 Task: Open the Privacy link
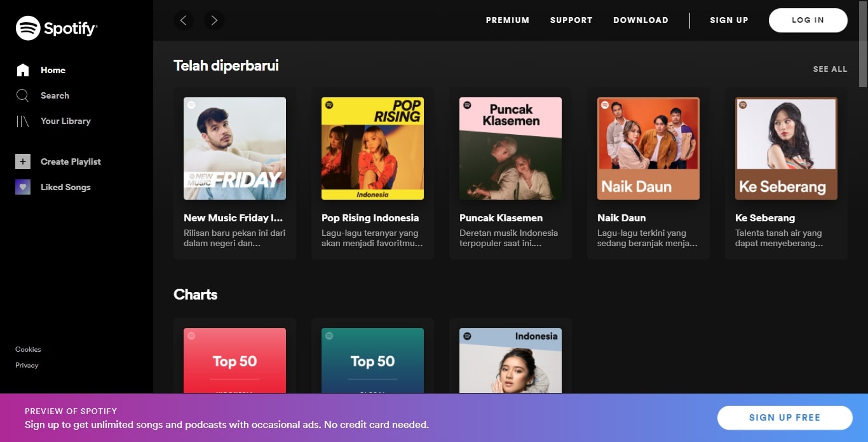pyautogui.click(x=27, y=365)
